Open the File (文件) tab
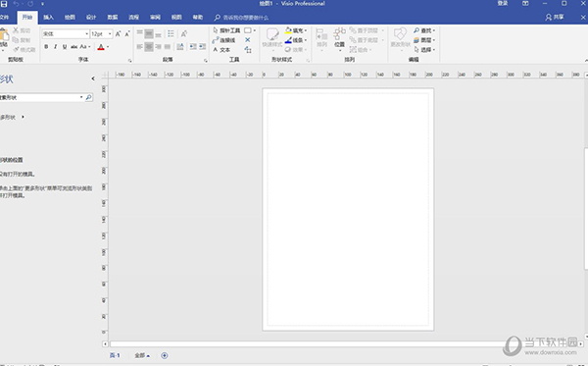The image size is (588, 366). pyautogui.click(x=4, y=18)
